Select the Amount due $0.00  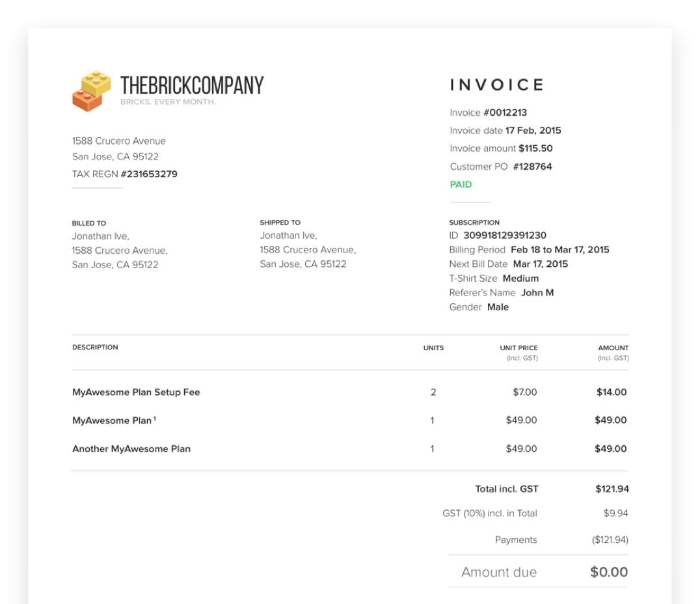click(x=609, y=572)
